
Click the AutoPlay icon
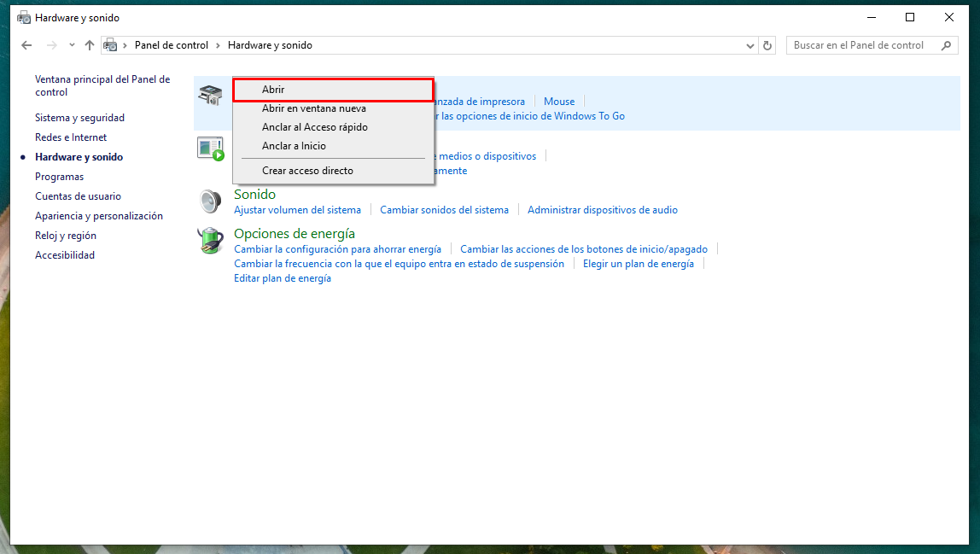(x=210, y=149)
